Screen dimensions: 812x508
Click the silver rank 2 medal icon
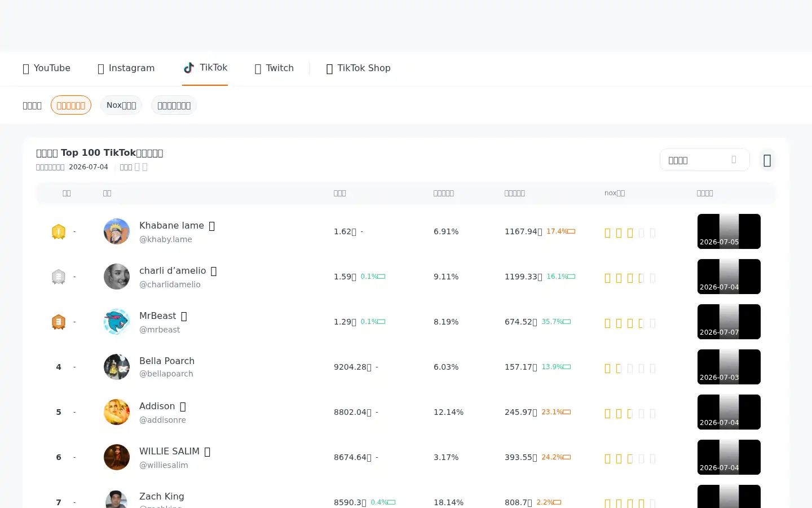click(59, 277)
